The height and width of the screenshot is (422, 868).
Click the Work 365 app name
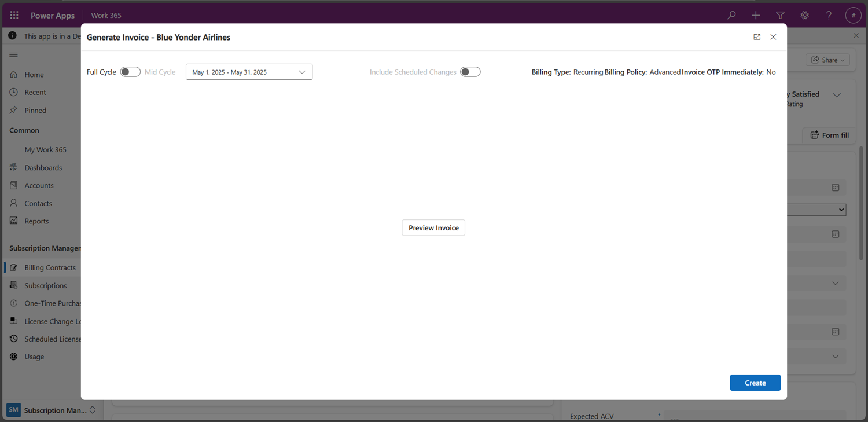click(106, 16)
